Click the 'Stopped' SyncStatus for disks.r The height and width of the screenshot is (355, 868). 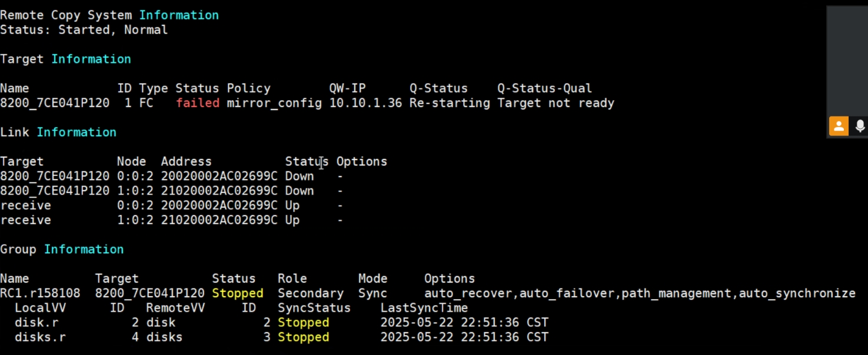coord(303,337)
